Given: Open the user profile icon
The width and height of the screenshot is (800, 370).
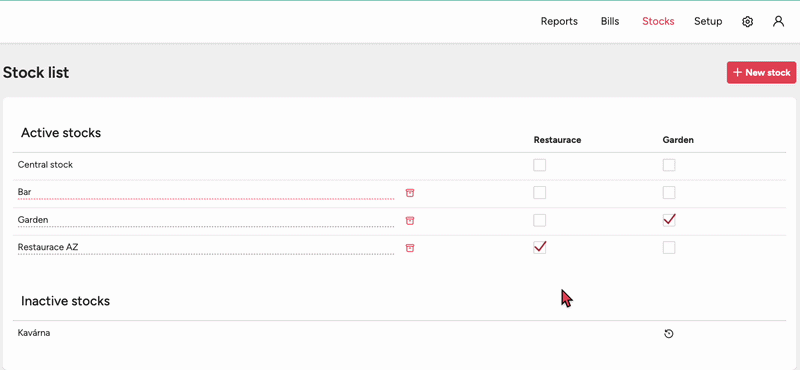Looking at the screenshot, I should click(778, 21).
